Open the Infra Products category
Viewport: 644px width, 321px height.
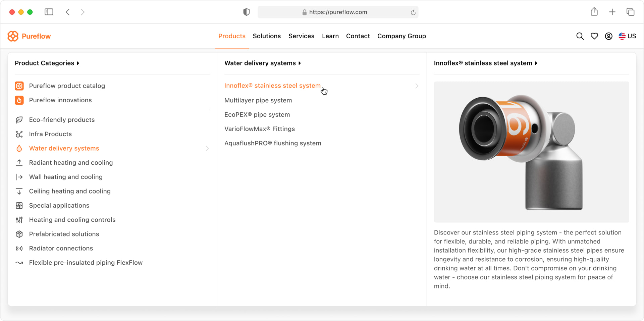click(50, 134)
